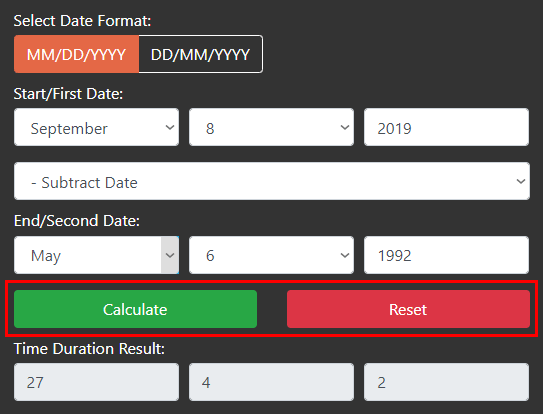This screenshot has width=543, height=414.
Task: Click the start year field showing 2019
Action: [446, 127]
